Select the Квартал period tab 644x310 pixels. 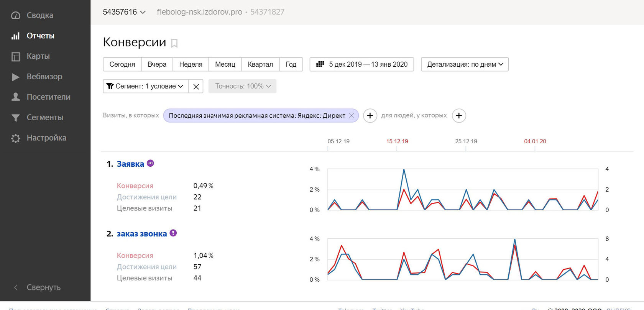pos(260,64)
